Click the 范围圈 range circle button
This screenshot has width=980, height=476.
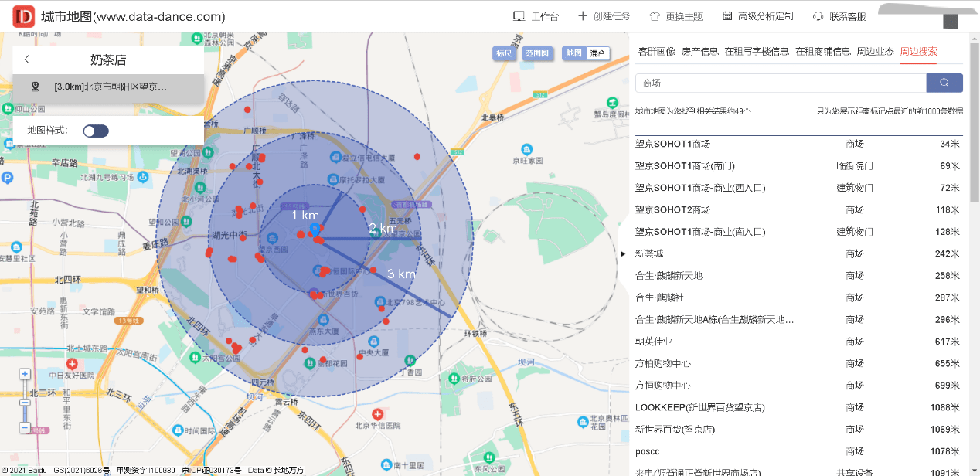point(536,53)
